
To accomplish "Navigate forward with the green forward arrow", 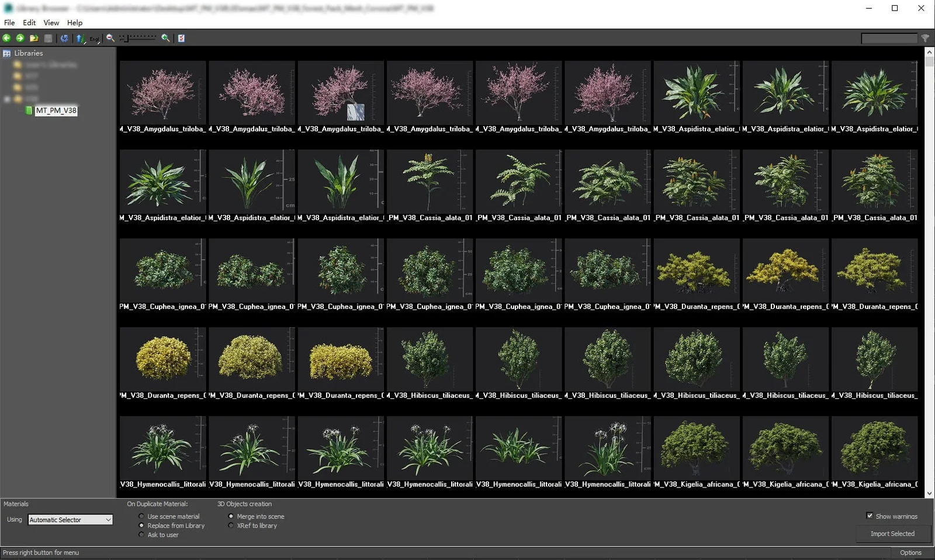I will click(x=20, y=38).
